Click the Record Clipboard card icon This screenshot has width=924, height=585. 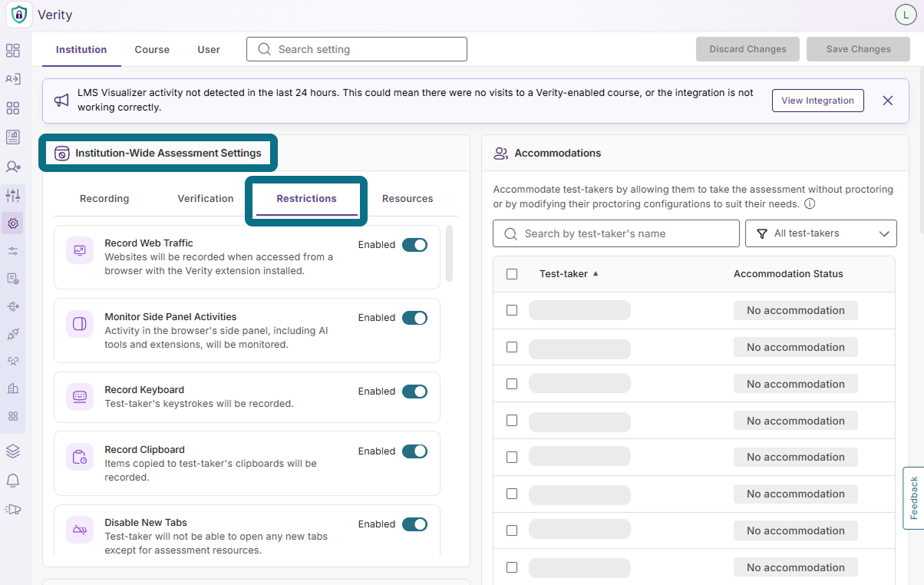(80, 457)
